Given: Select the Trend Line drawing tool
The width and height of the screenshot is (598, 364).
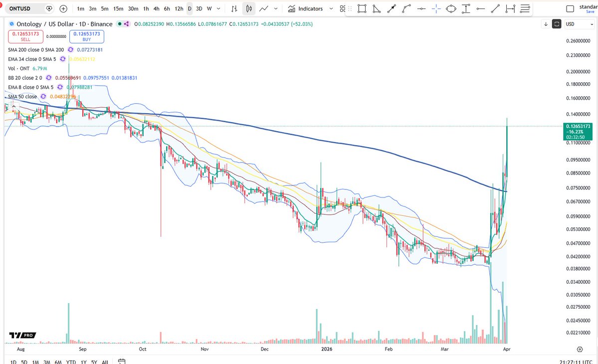Looking at the screenshot, I should click(495, 8).
